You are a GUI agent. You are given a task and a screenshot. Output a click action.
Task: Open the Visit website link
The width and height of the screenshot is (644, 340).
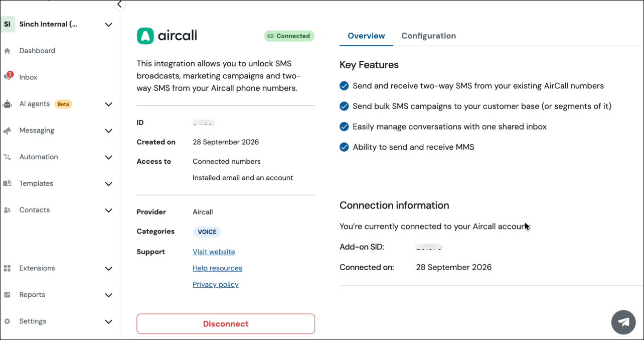tap(214, 252)
